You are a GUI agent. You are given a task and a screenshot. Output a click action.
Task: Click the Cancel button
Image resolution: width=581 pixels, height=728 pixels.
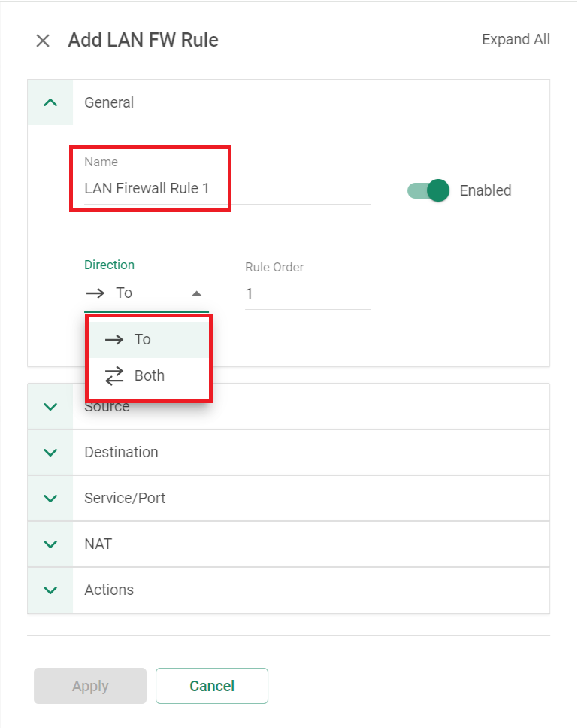[x=212, y=686]
